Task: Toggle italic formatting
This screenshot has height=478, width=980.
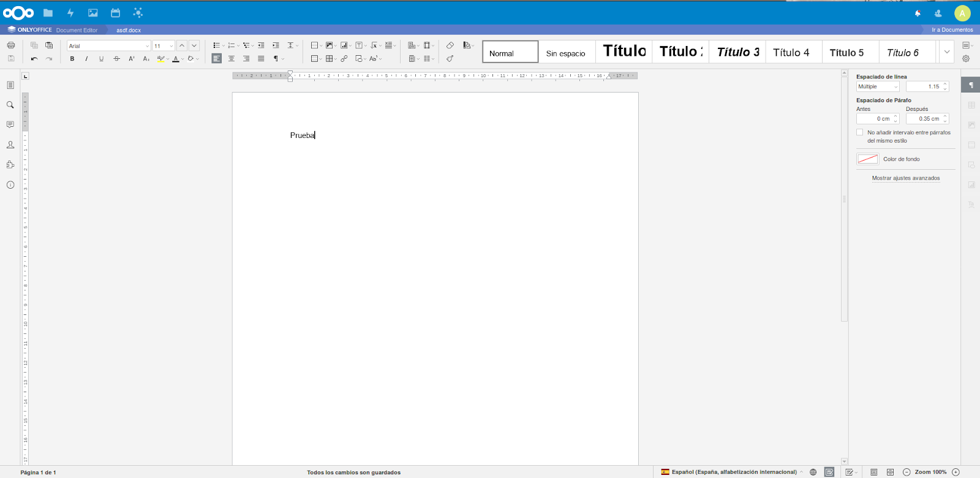Action: [86, 59]
